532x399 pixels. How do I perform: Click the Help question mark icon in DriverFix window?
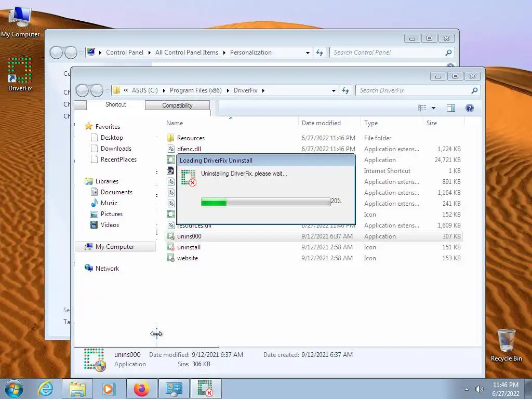point(470,108)
